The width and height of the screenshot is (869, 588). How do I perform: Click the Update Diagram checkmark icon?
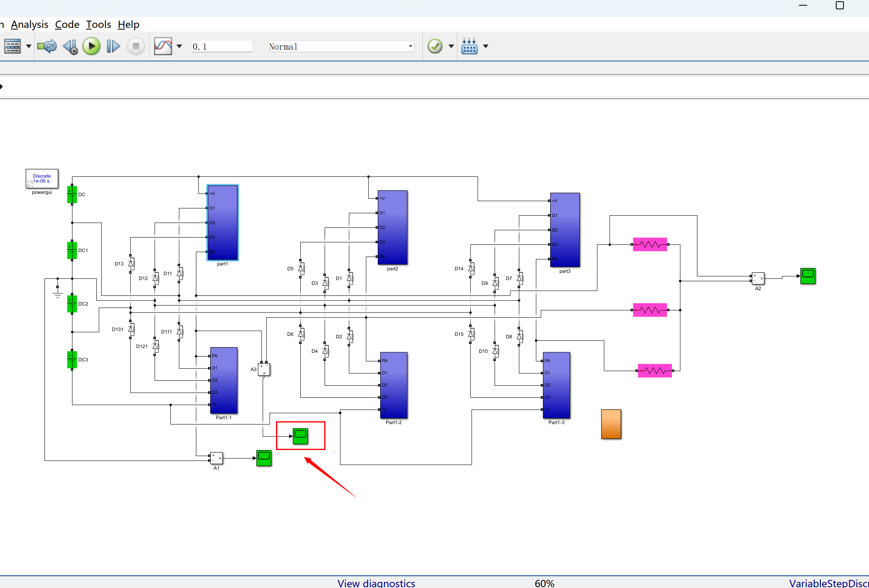click(435, 47)
